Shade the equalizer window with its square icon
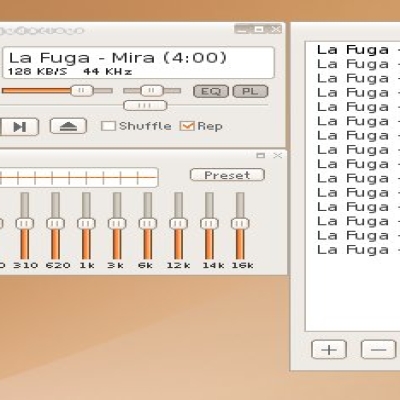The height and width of the screenshot is (400, 400). click(x=261, y=155)
